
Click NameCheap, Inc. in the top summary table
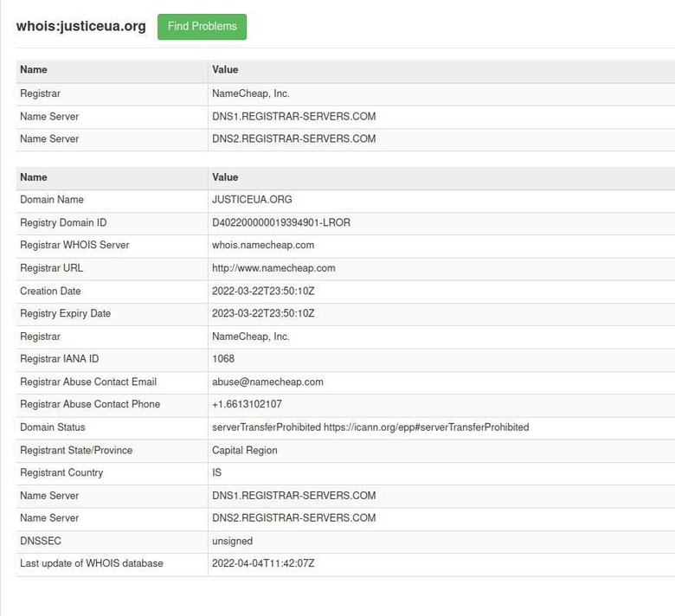click(x=251, y=93)
